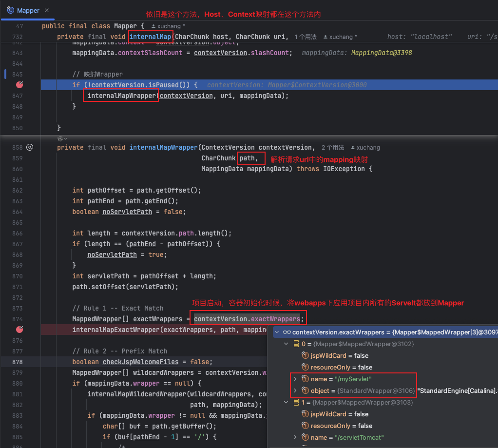Close the Mapper editor tab

click(47, 10)
